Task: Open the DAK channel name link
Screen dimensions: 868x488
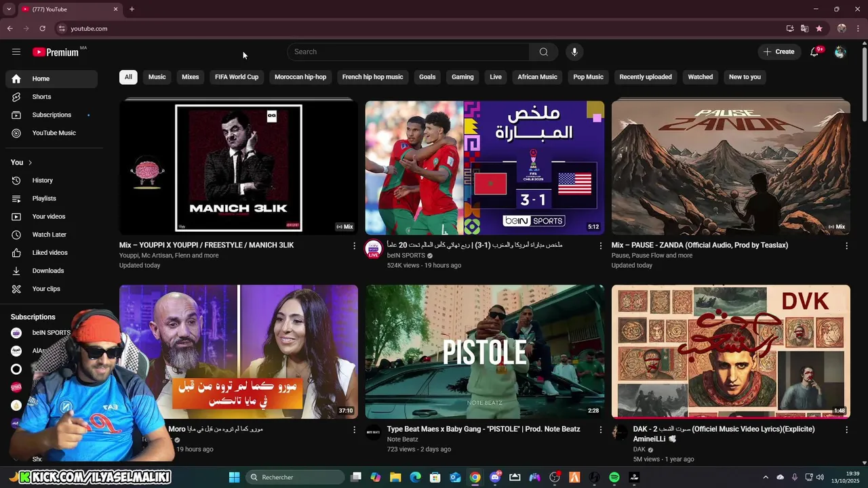Action: (639, 449)
